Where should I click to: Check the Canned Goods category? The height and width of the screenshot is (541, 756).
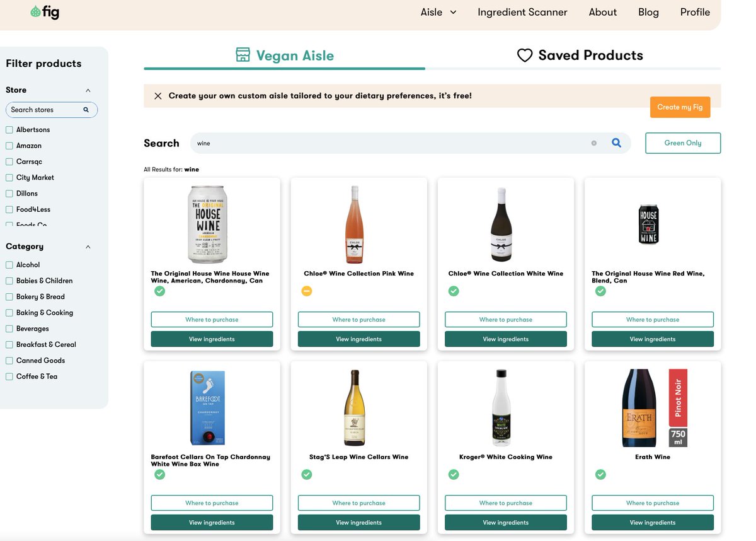[x=9, y=361]
